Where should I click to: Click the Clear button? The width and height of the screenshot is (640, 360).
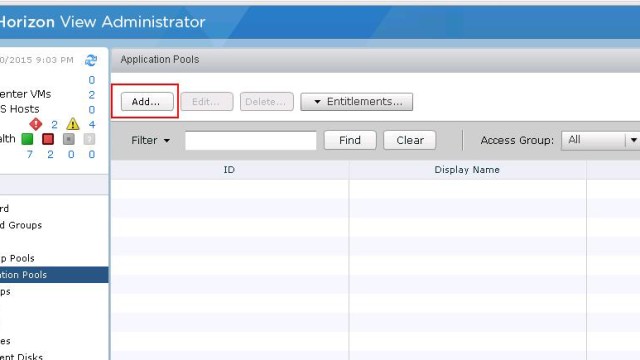pyautogui.click(x=409, y=140)
